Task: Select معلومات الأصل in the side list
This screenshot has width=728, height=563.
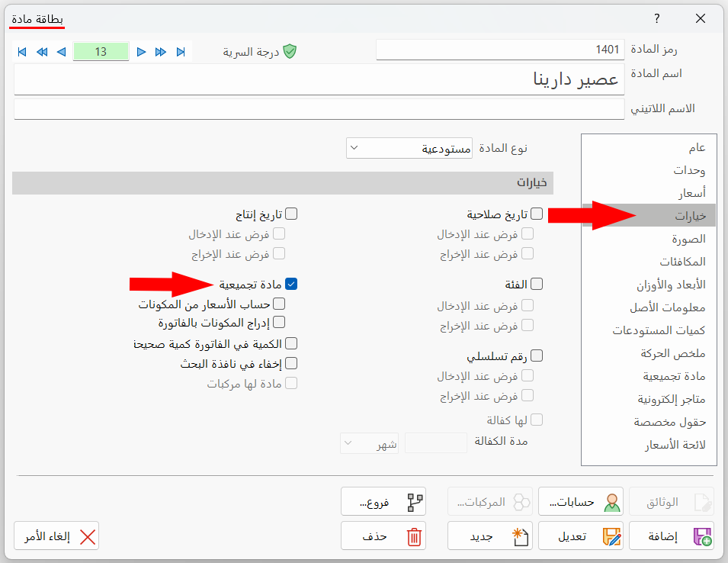Action: [649, 307]
